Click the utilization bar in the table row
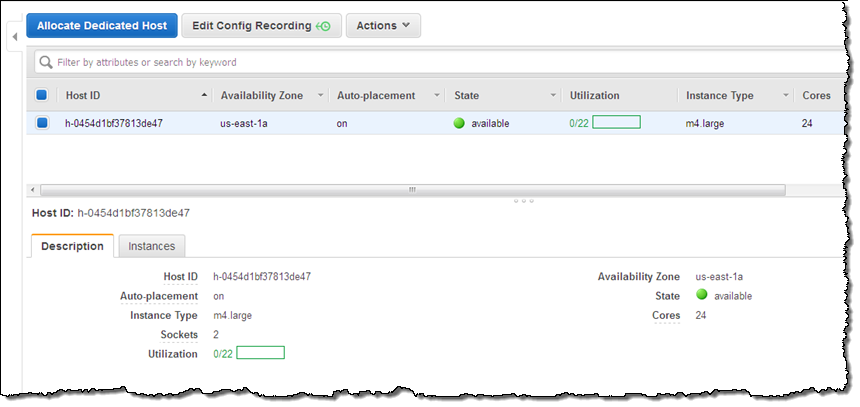Screen dimensions: 860x407 pos(616,123)
